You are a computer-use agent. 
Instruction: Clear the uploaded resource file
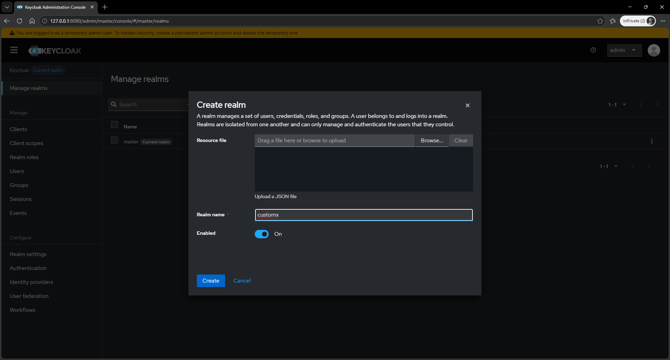[461, 140]
